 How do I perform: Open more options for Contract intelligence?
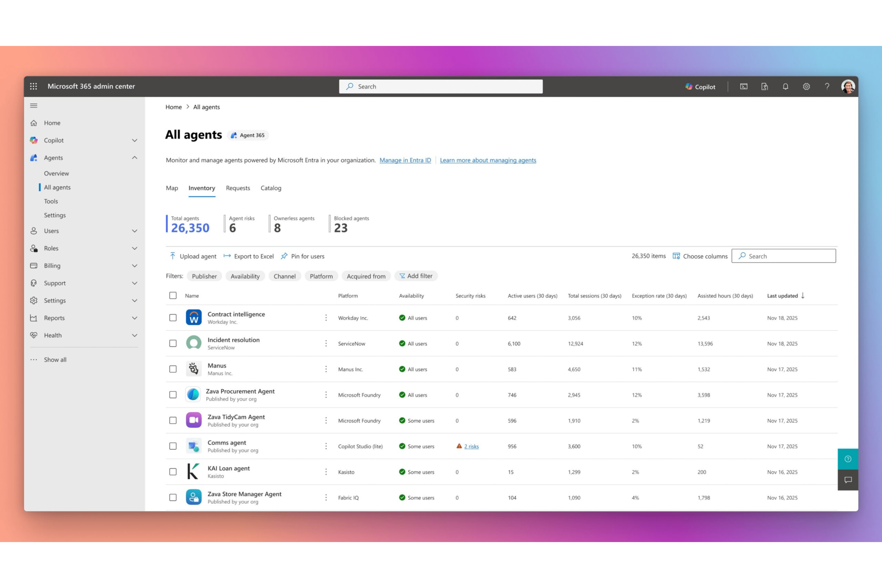pos(326,318)
